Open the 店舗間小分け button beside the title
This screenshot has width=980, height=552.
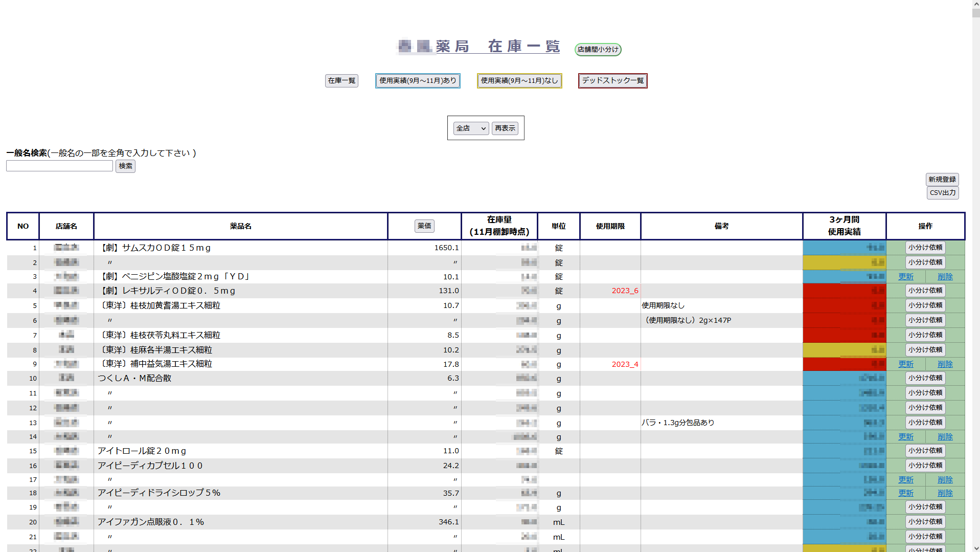(x=598, y=50)
